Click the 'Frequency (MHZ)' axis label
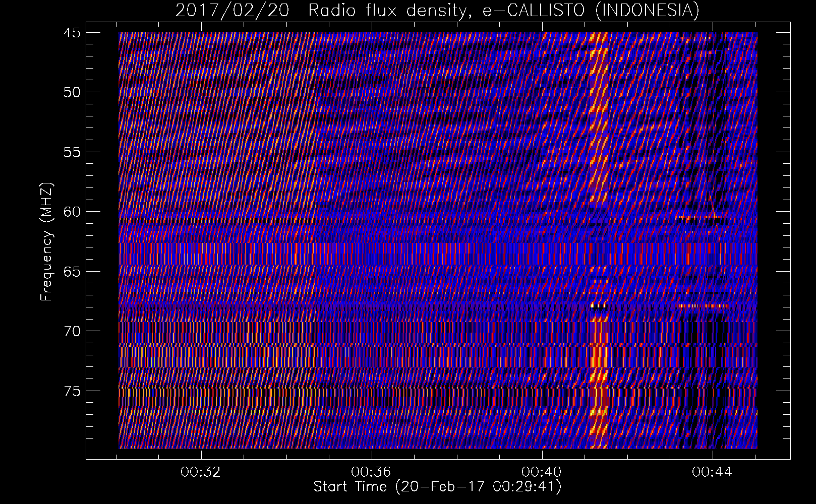 pyautogui.click(x=46, y=242)
